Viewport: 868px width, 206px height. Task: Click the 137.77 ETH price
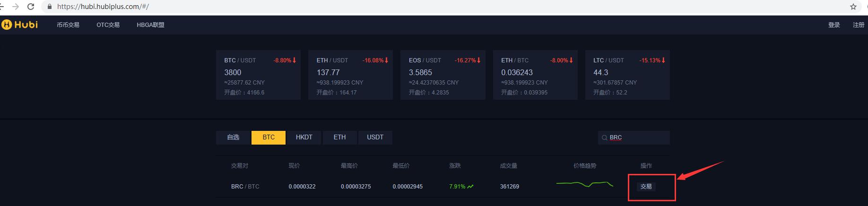(x=328, y=72)
